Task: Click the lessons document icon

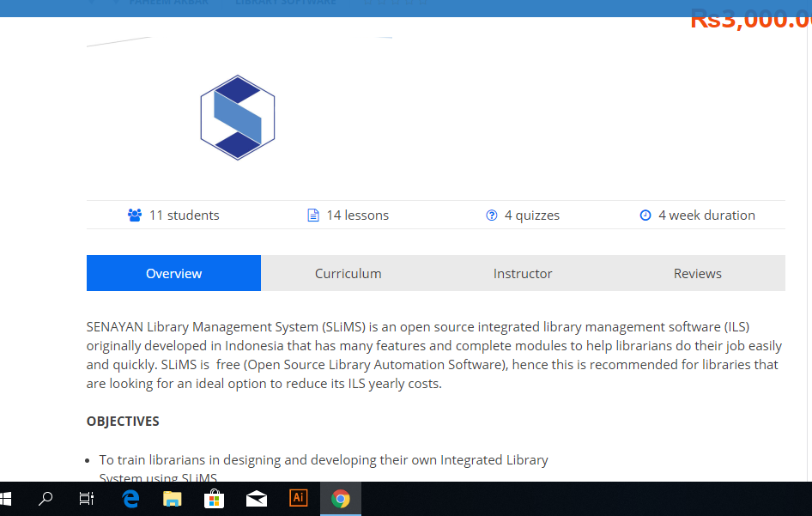Action: coord(312,215)
